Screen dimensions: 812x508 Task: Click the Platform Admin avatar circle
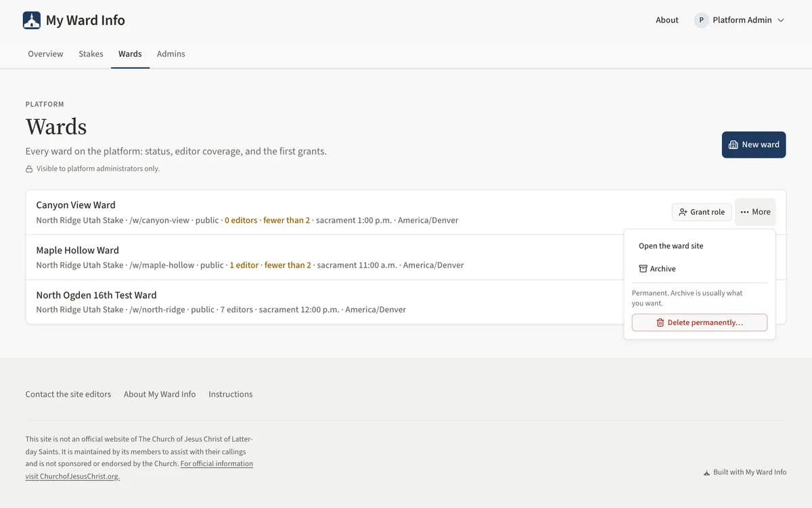click(x=701, y=20)
